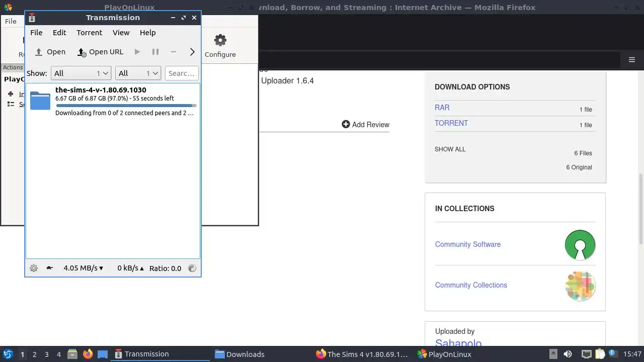Open the application menu on the taskbar
The height and width of the screenshot is (362, 644).
tap(8, 354)
